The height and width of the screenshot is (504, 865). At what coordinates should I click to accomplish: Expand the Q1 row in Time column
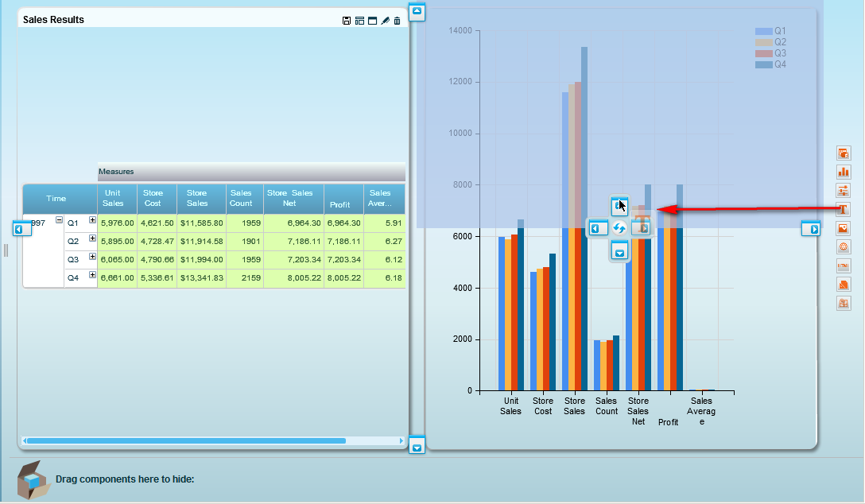92,221
